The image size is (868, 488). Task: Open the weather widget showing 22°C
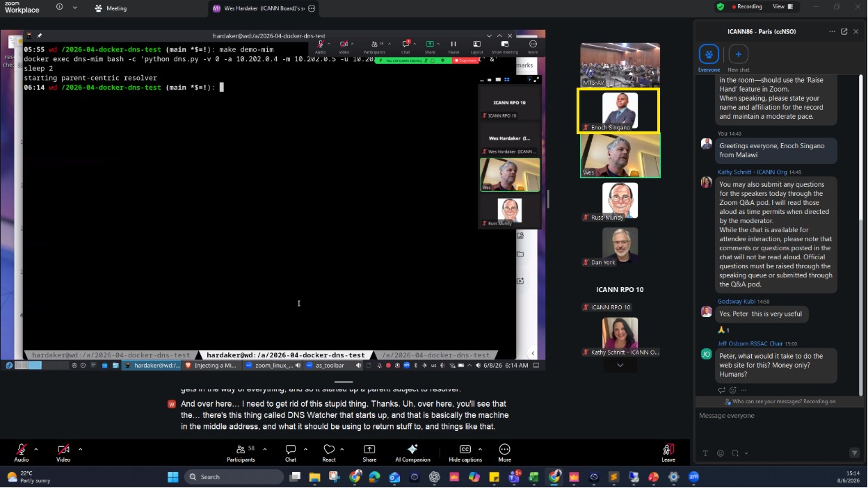coord(28,477)
